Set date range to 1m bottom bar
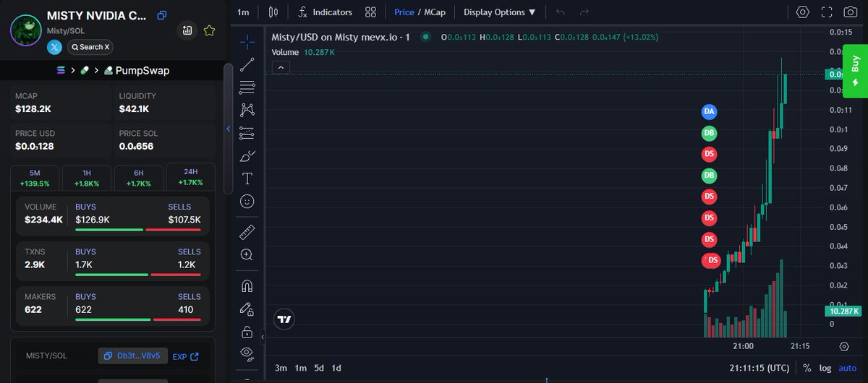The image size is (868, 383). point(300,368)
